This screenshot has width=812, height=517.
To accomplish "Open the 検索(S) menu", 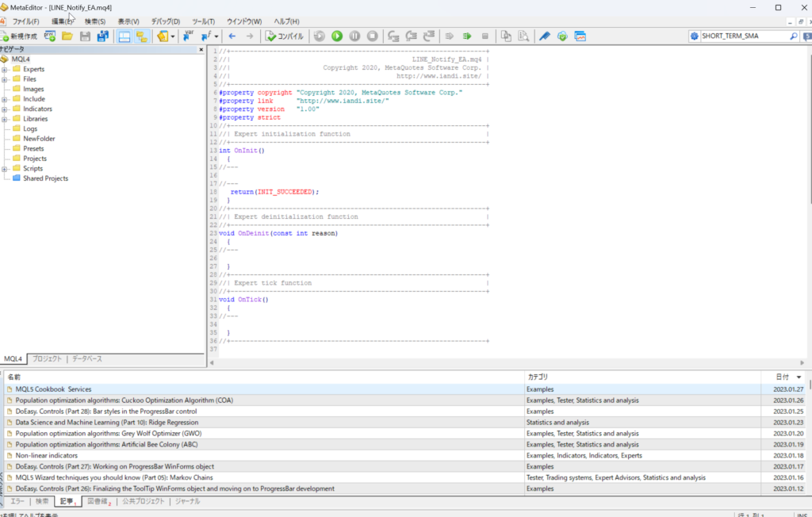I will click(x=95, y=21).
